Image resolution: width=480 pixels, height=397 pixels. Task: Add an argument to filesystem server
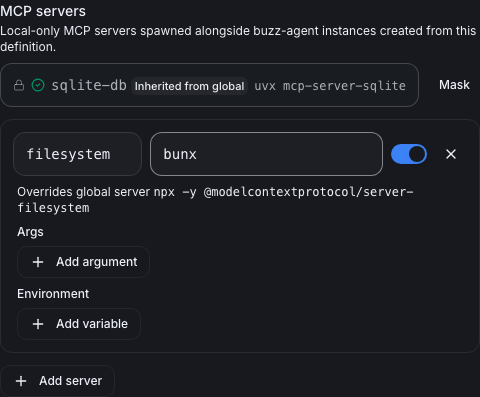click(x=83, y=262)
